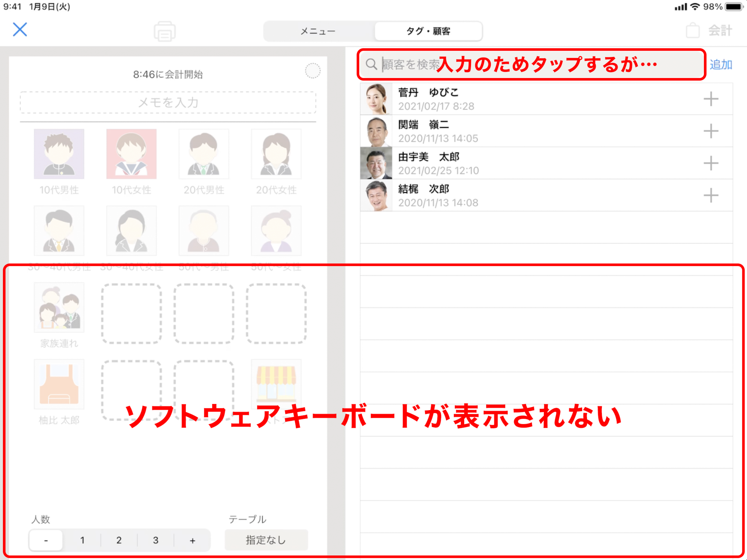Add customer 菅丹 ゆびこ with plus icon
747x560 pixels.
[711, 99]
